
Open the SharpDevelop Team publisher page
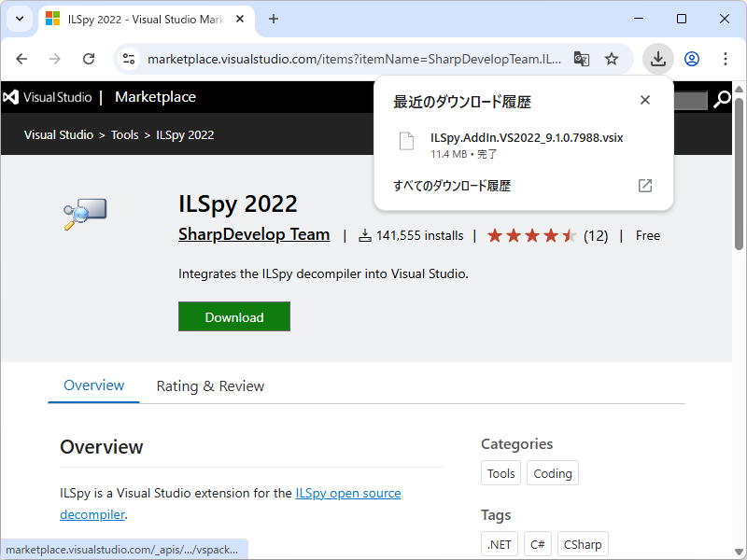(254, 234)
